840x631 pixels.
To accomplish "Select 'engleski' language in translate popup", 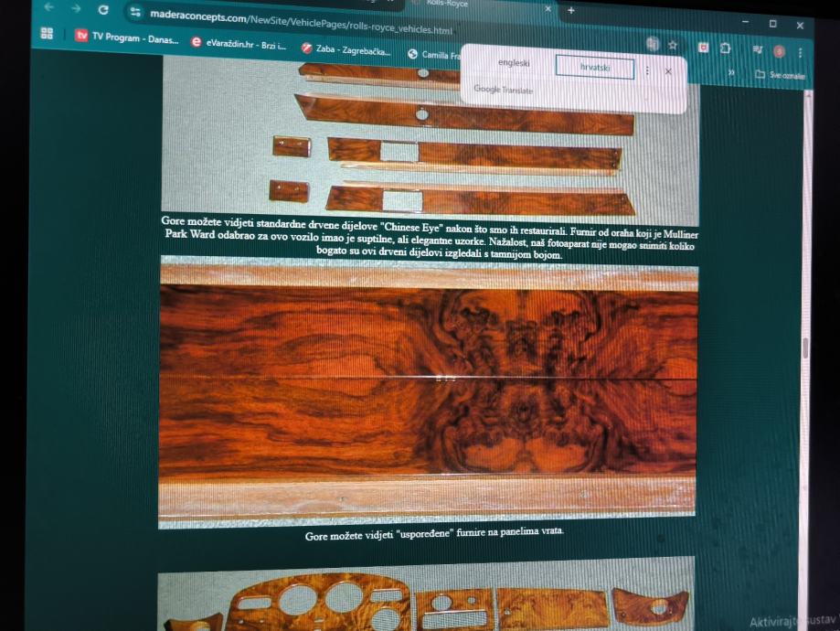I will pyautogui.click(x=513, y=63).
